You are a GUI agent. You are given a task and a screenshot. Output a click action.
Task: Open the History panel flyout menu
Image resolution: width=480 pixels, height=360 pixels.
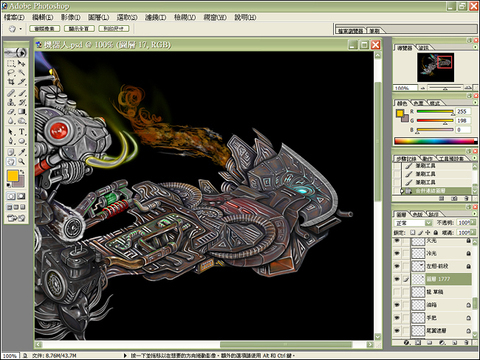pos(475,158)
